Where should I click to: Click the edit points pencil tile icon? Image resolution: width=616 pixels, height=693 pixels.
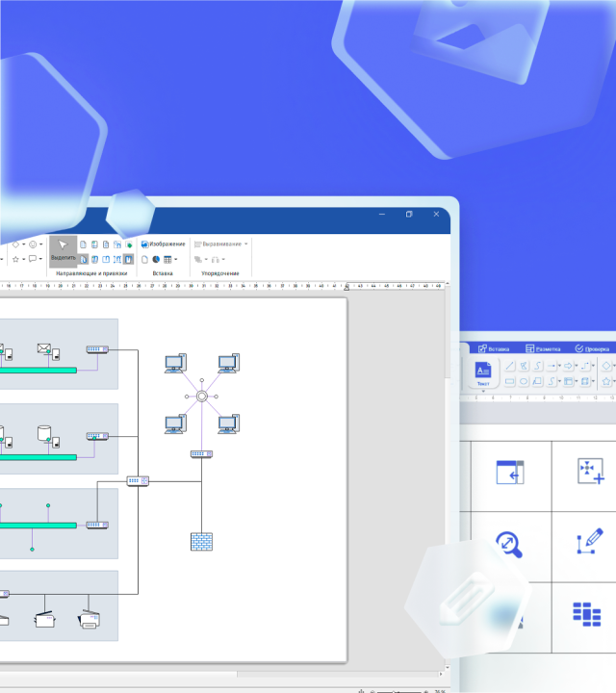589,541
